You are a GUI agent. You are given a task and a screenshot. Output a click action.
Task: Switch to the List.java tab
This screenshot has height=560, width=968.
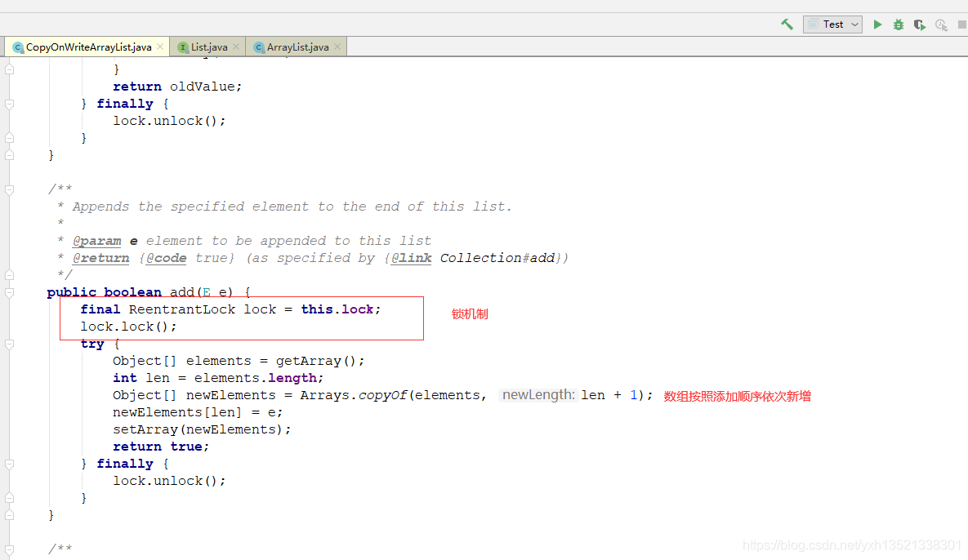(208, 47)
